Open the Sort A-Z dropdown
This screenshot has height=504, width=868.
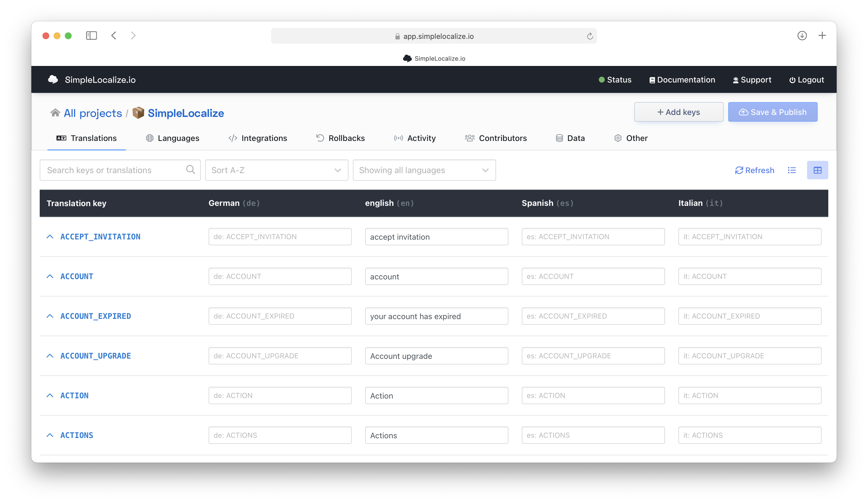[277, 170]
